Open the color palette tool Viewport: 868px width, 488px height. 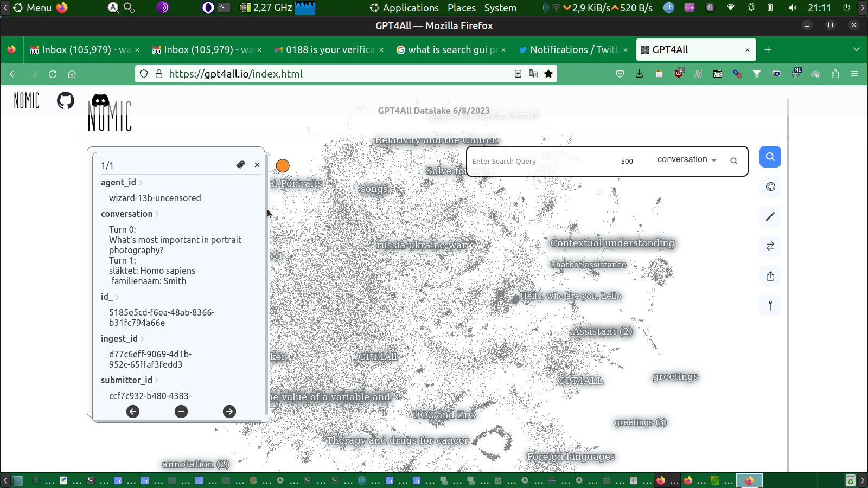tap(770, 187)
